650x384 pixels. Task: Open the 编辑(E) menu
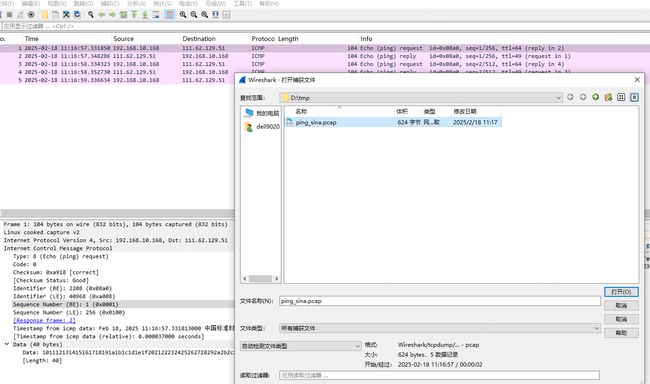[31, 3]
